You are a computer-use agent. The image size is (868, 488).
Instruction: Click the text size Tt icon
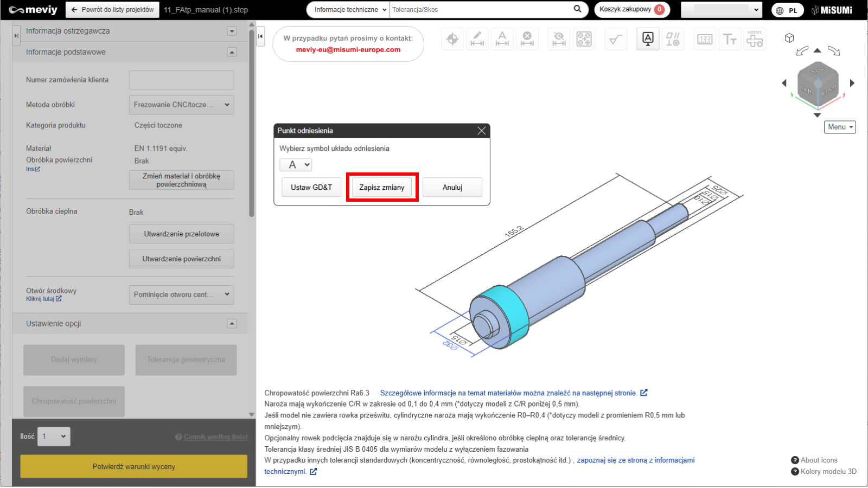[x=730, y=39]
